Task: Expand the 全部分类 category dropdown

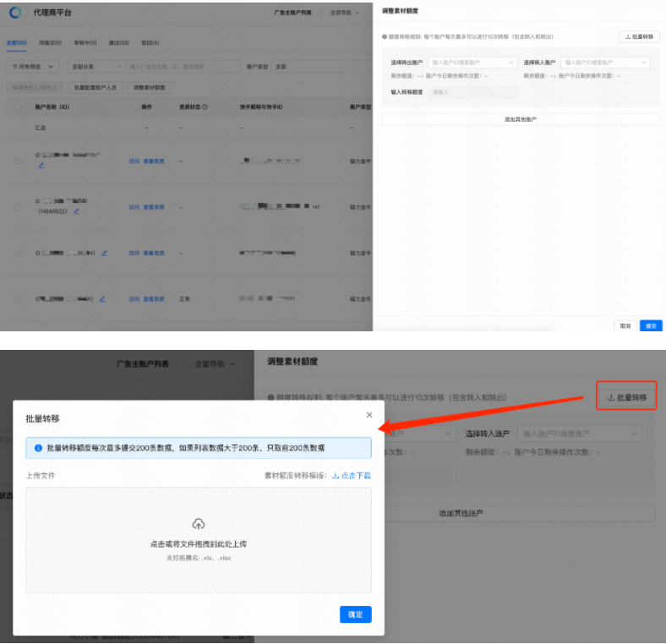Action: 94,66
